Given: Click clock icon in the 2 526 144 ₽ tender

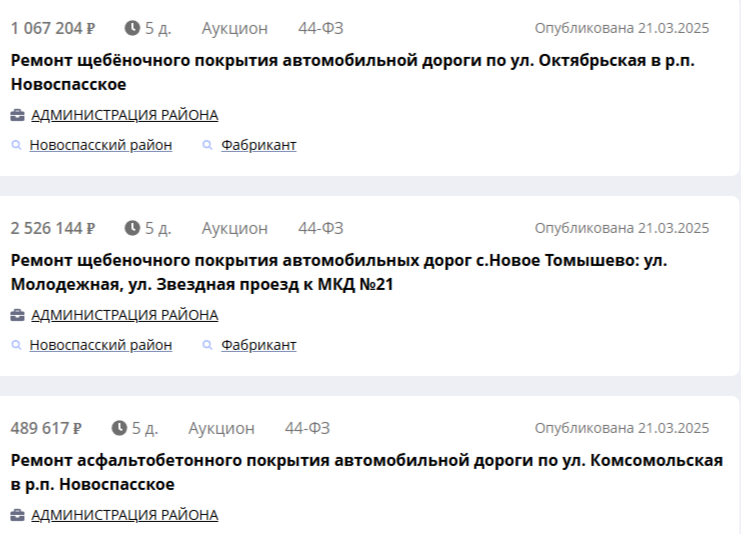Looking at the screenshot, I should [x=132, y=228].
